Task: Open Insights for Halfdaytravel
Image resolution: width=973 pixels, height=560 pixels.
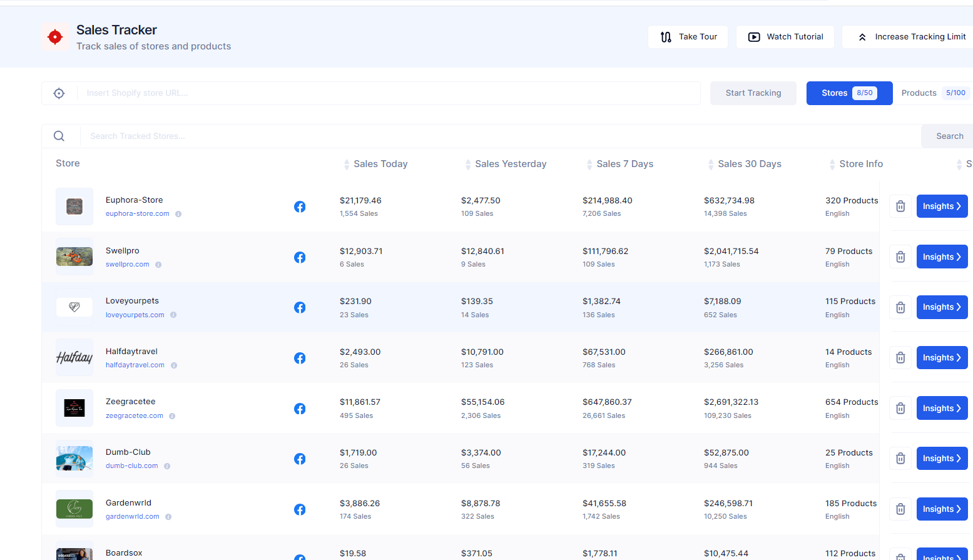Action: click(x=942, y=358)
